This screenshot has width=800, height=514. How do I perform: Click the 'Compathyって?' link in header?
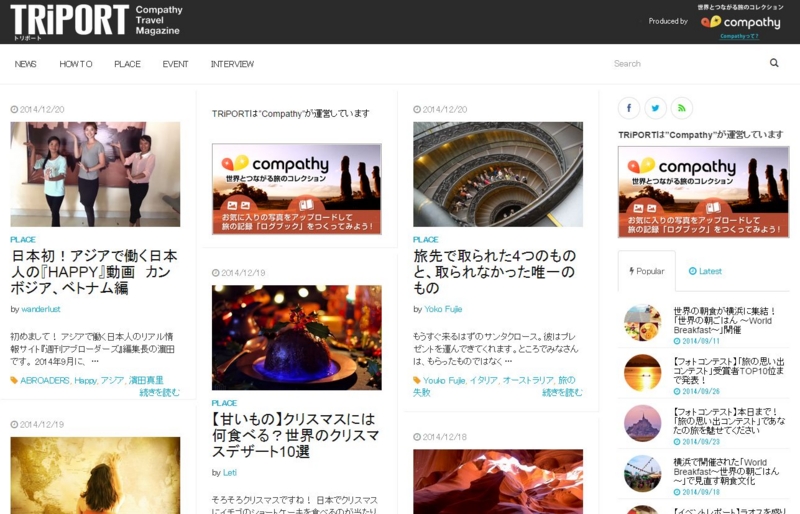(739, 36)
